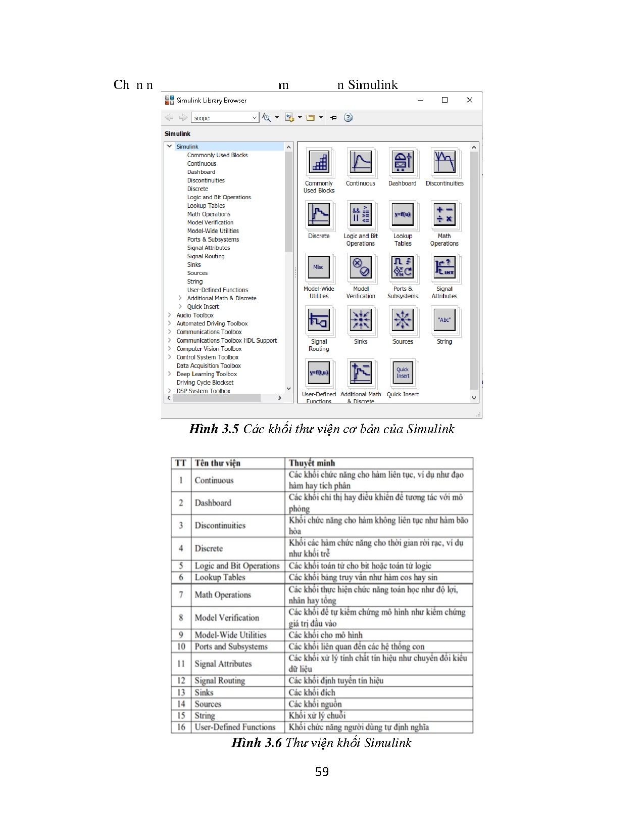Select the Signal Routing library icon
644x834 pixels.
[x=319, y=320]
